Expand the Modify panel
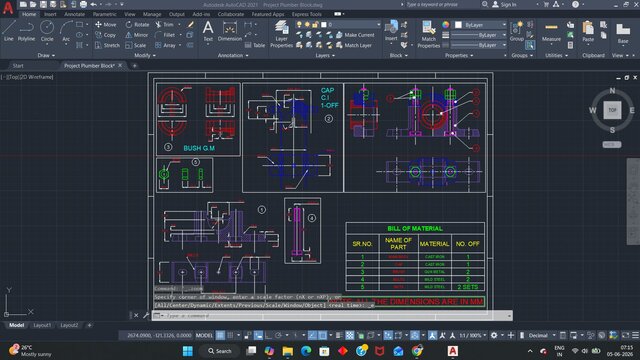The image size is (640, 360). coord(144,56)
